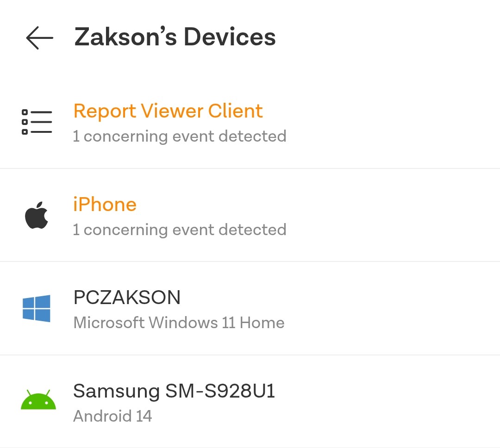Select the PCZAKSON device
The width and height of the screenshot is (500, 448).
pos(250,308)
